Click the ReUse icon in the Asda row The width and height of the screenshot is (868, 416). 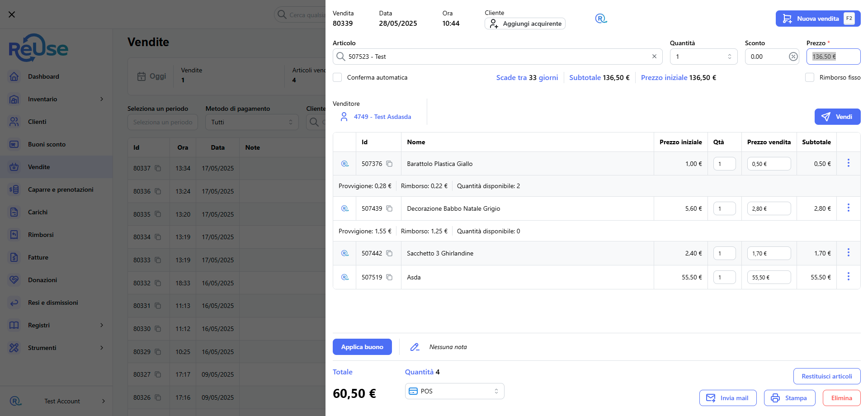click(344, 277)
